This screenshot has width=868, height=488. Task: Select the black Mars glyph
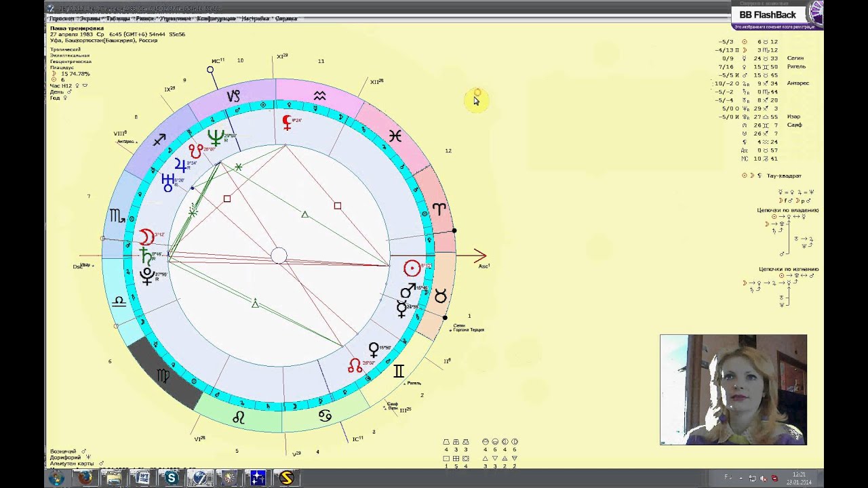[407, 291]
